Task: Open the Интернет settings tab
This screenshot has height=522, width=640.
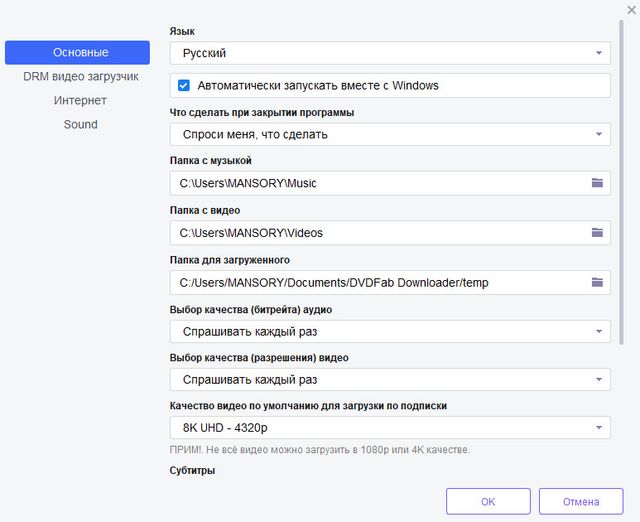Action: coord(80,100)
